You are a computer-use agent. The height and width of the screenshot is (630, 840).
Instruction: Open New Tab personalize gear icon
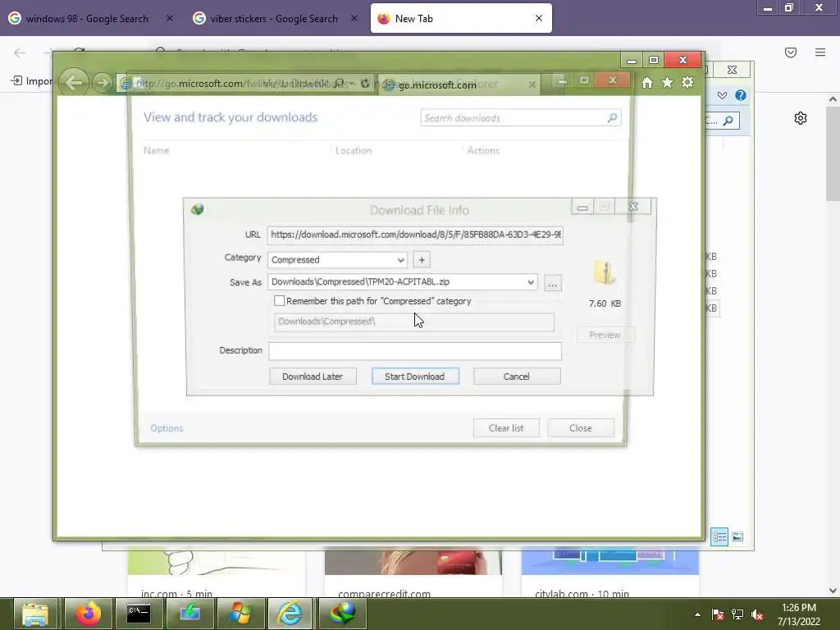[x=801, y=118]
